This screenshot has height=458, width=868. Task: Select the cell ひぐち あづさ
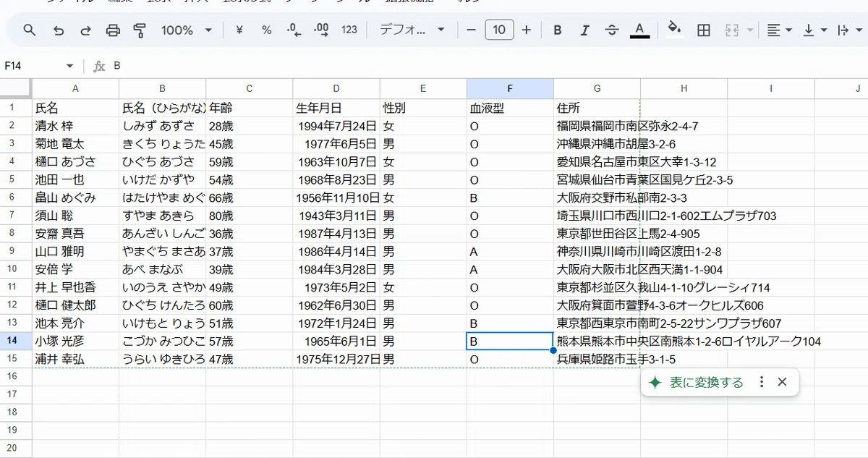pyautogui.click(x=163, y=162)
